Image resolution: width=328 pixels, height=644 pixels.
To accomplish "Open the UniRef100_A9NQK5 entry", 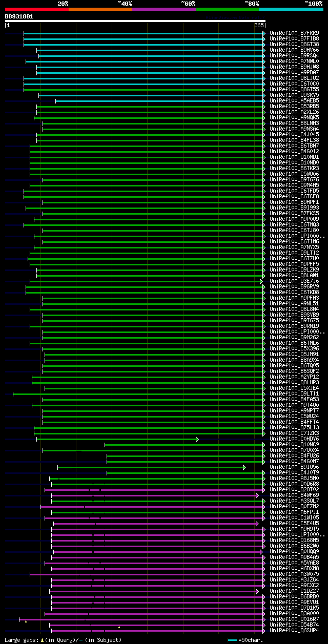I will point(294,118).
